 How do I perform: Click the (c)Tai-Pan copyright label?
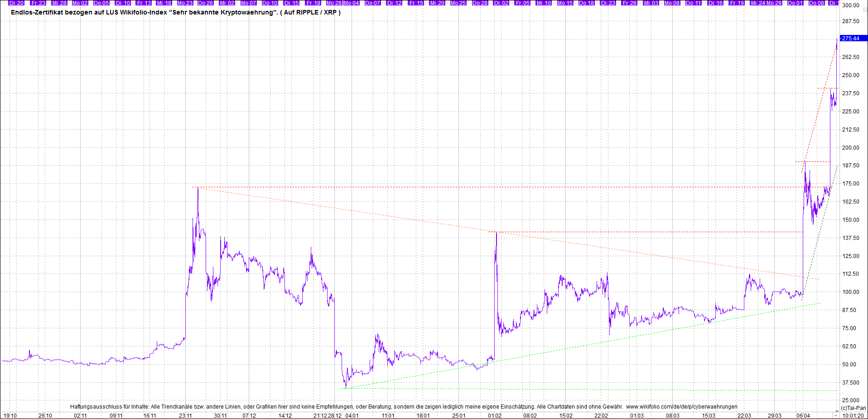click(x=854, y=408)
